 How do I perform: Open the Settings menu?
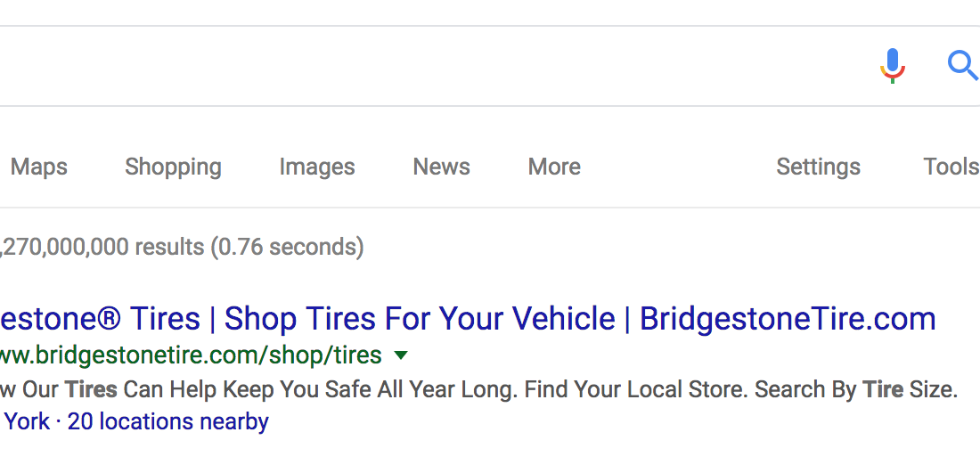pos(818,167)
